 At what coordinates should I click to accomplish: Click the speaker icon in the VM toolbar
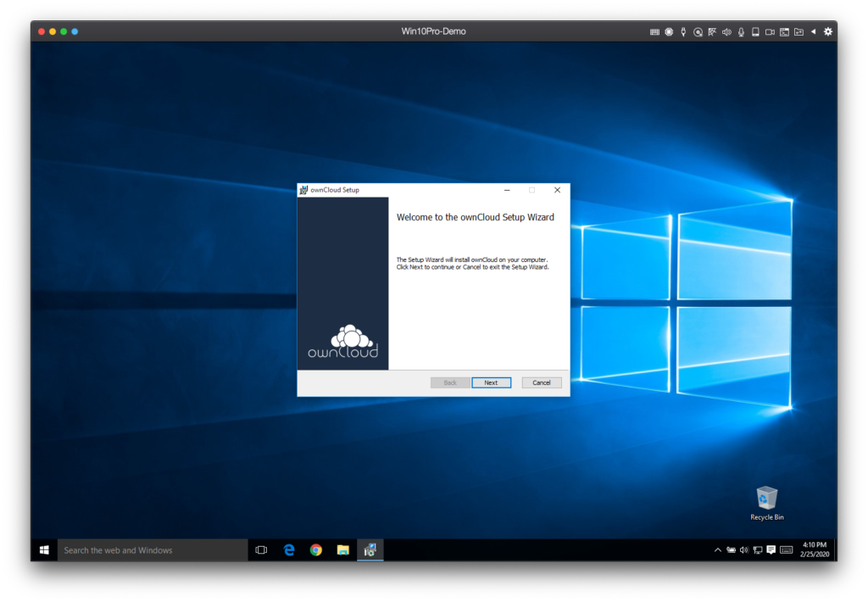tap(726, 32)
